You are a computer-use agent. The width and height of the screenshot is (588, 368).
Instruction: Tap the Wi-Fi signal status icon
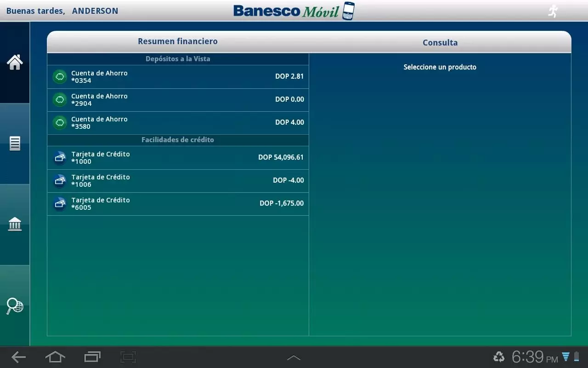(x=566, y=356)
